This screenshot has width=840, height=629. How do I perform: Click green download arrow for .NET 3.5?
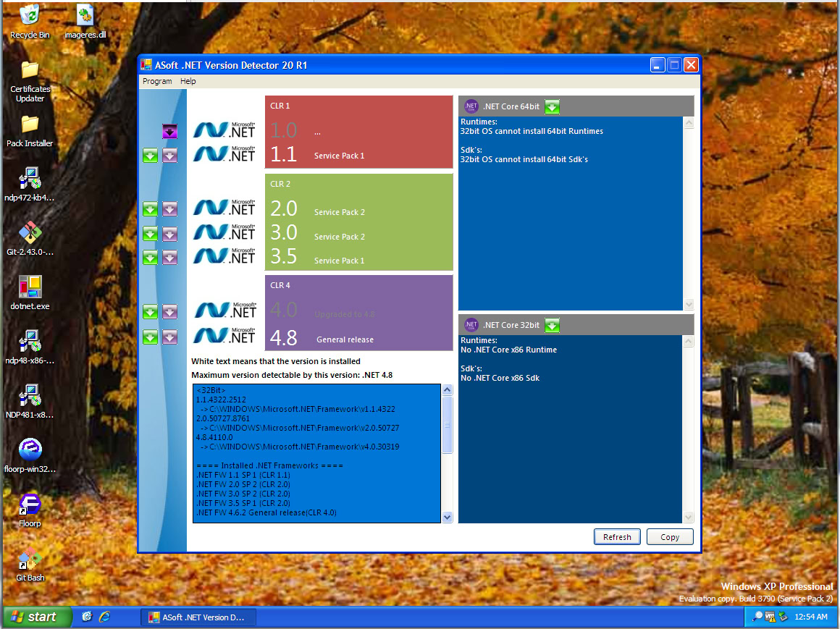click(x=151, y=258)
